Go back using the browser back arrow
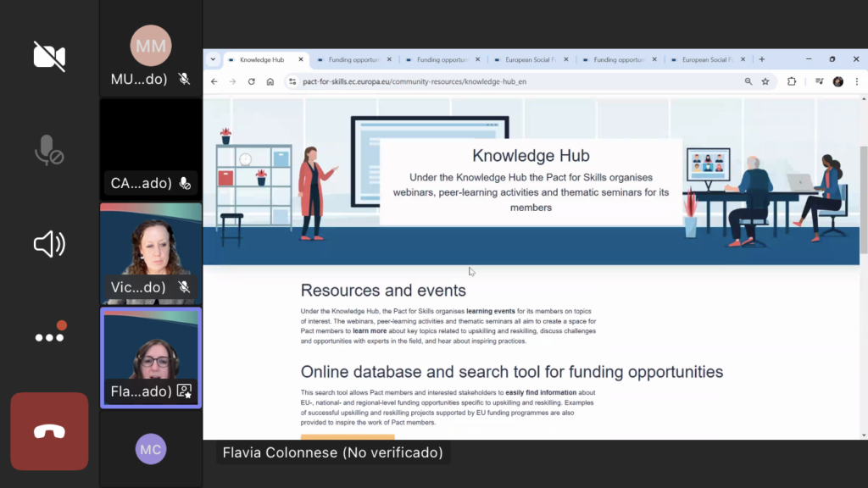Viewport: 868px width, 488px height. (214, 81)
